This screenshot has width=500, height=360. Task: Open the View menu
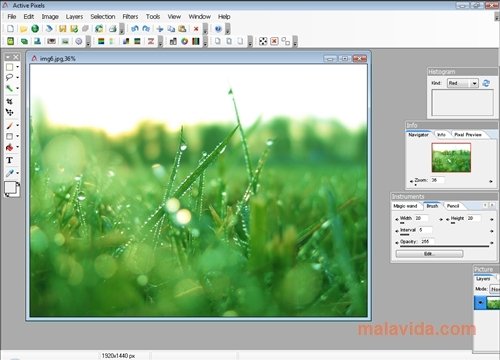click(x=174, y=17)
